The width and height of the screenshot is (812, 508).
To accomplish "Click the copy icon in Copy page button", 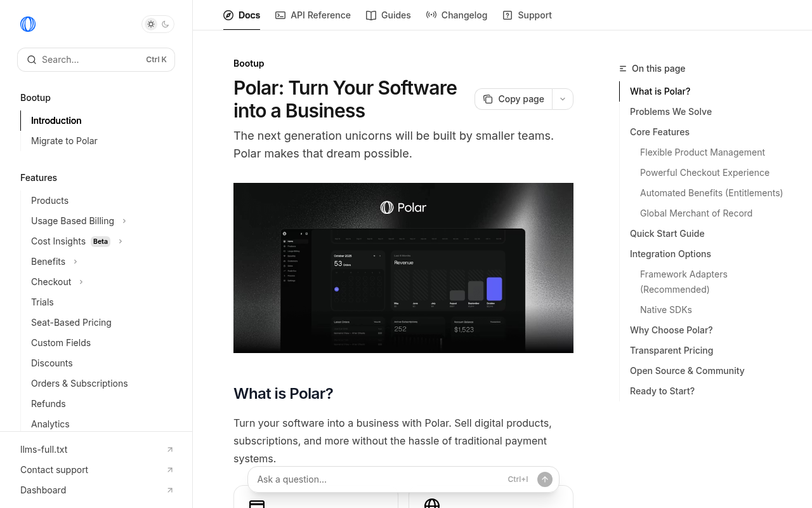I will [488, 99].
